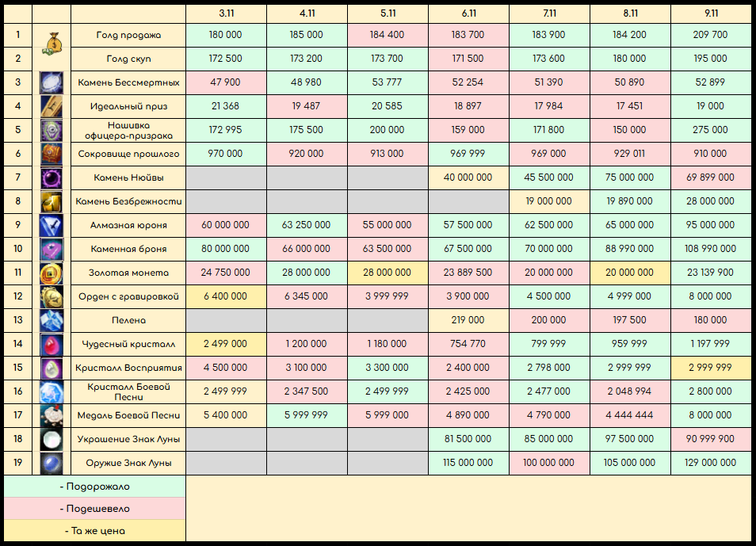Click the blue Оружие Знак Луны orb icon
This screenshot has width=756, height=546.
point(52,464)
